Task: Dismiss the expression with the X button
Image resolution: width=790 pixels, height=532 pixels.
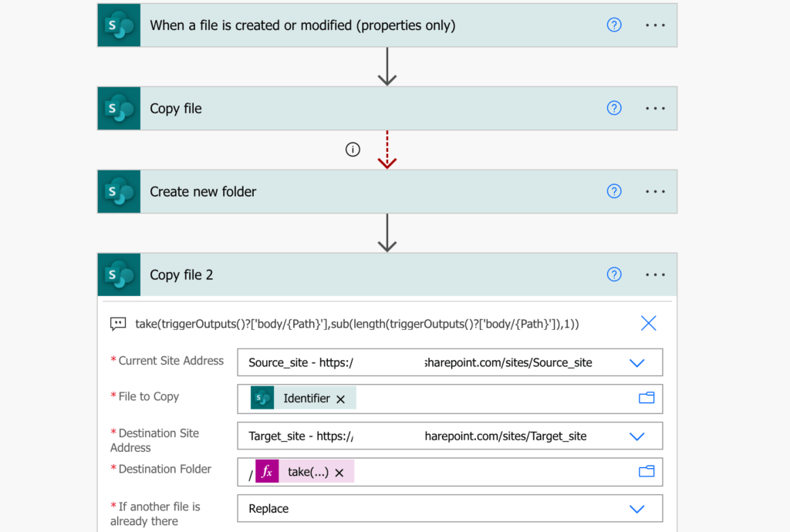Action: 647,323
